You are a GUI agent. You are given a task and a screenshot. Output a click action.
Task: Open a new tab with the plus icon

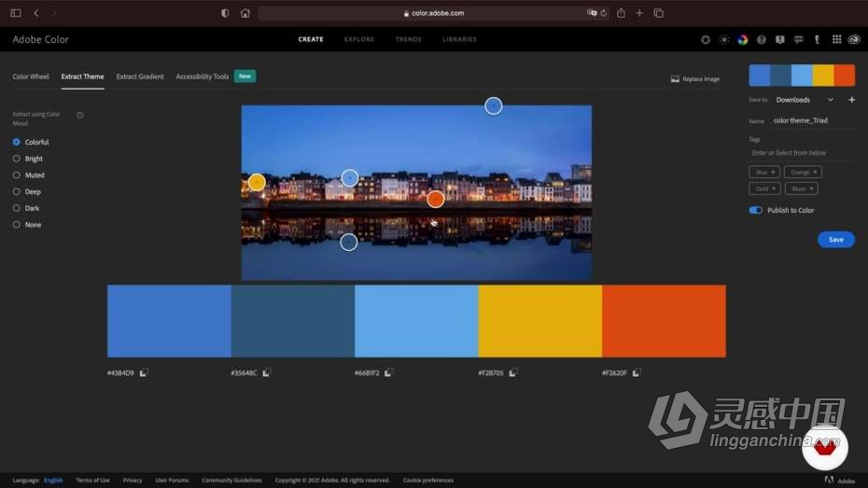point(639,13)
